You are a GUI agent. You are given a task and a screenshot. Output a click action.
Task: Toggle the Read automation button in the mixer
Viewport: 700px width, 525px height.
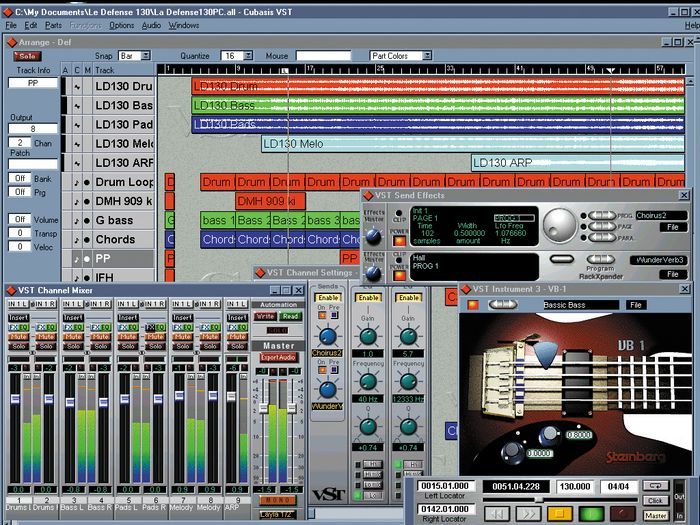[290, 317]
